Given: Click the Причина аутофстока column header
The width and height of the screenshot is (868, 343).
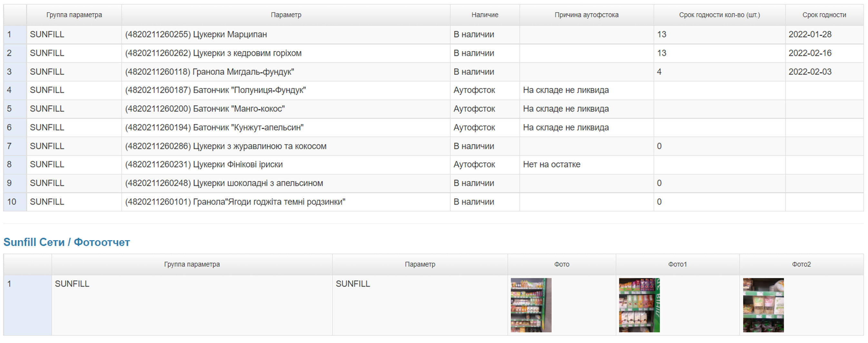Looking at the screenshot, I should (x=586, y=15).
